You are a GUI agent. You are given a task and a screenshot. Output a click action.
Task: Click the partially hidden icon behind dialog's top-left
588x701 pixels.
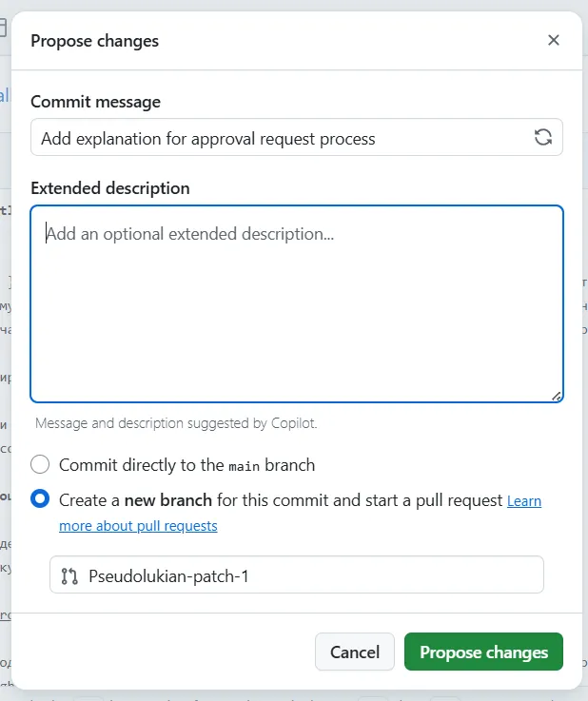[3, 28]
